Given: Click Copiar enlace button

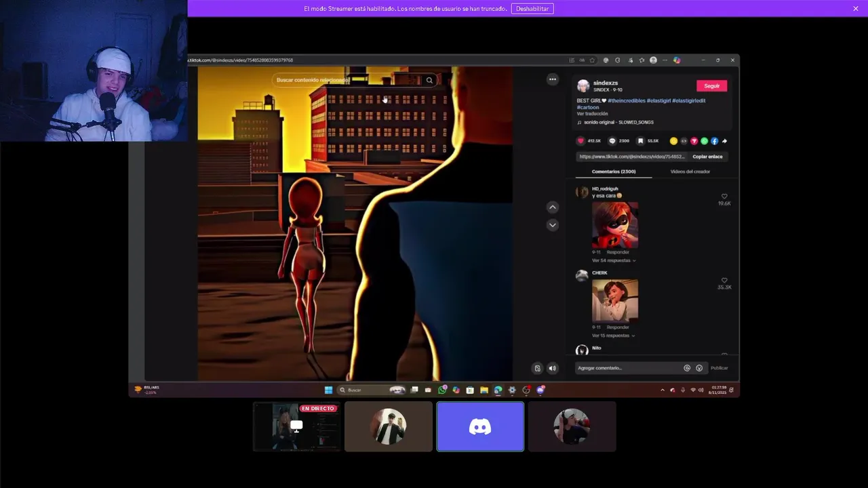Looking at the screenshot, I should (x=707, y=157).
